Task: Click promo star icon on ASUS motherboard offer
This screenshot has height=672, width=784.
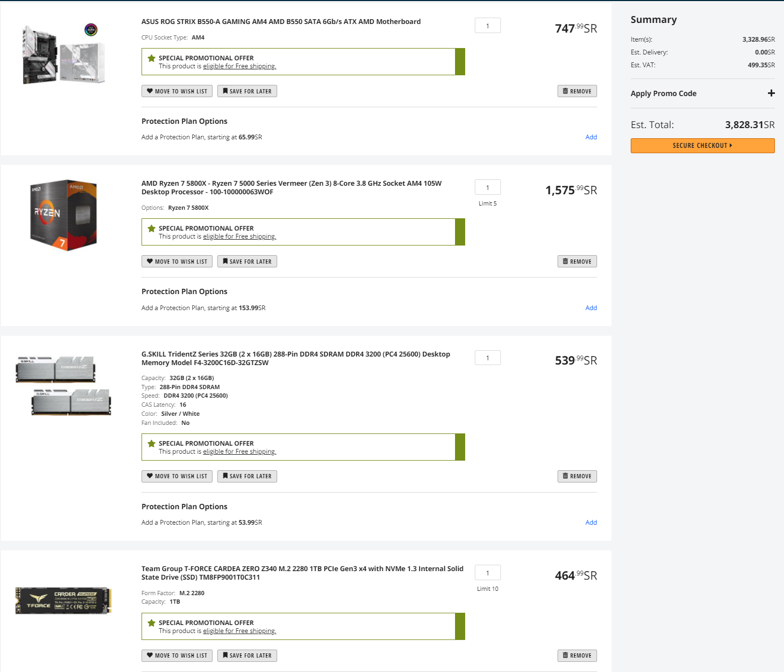Action: [152, 58]
